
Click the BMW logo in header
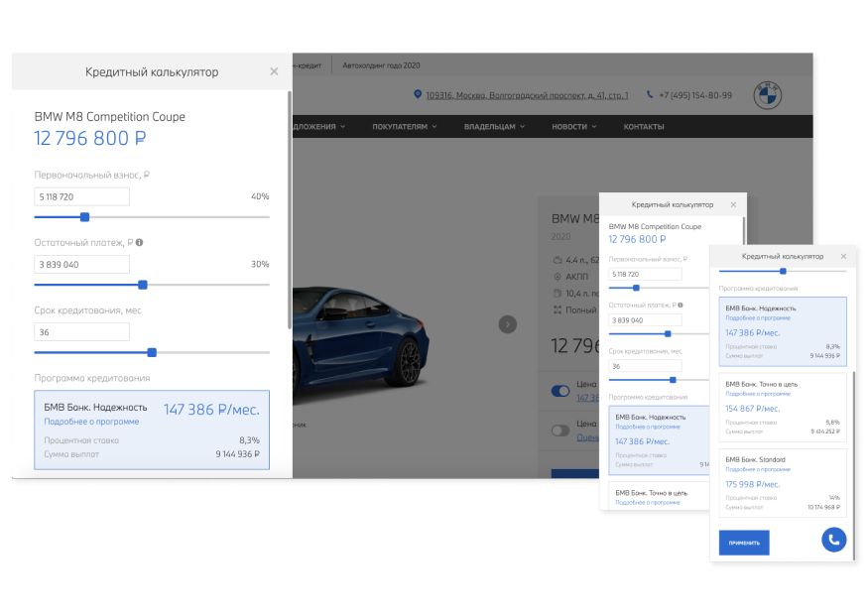coord(767,95)
